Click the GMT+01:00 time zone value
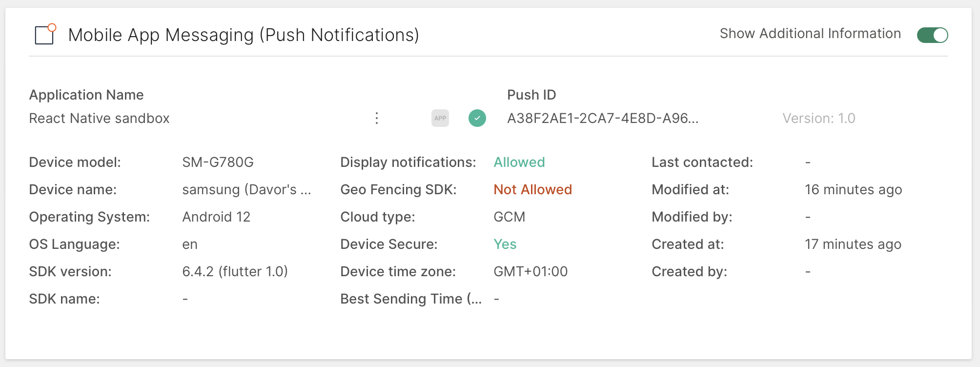The image size is (980, 367). [531, 271]
